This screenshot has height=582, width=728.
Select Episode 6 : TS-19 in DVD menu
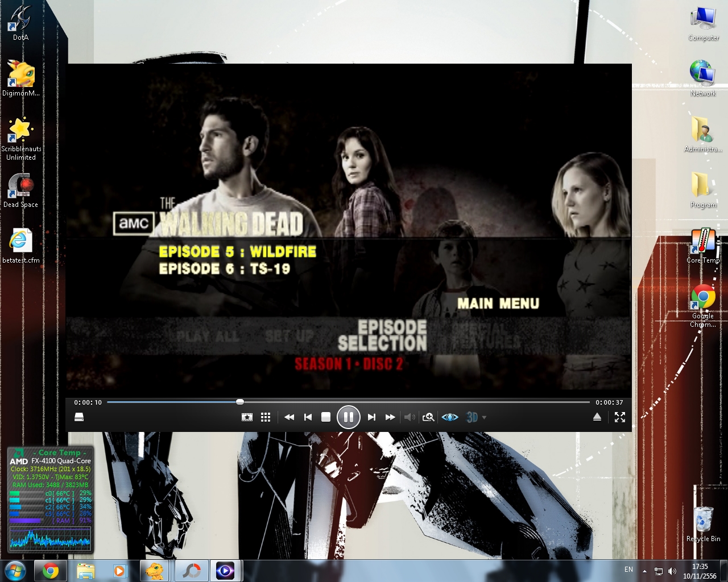pyautogui.click(x=225, y=268)
